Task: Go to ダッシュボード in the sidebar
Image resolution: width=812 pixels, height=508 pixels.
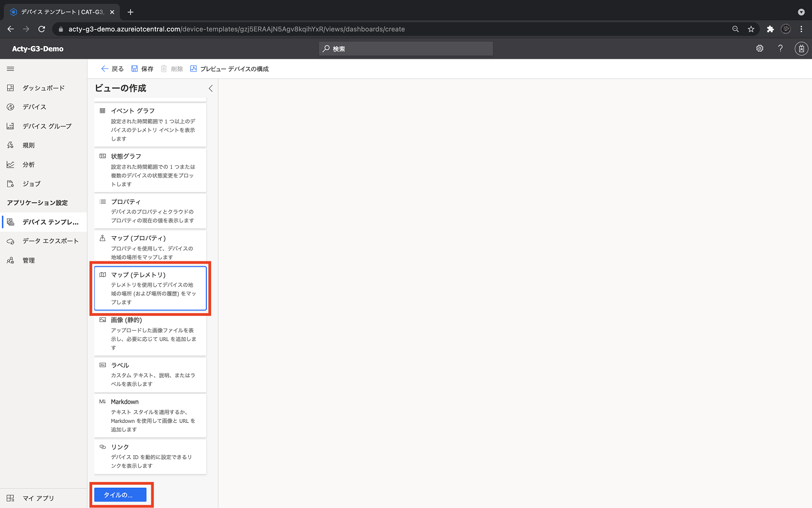Action: click(43, 88)
